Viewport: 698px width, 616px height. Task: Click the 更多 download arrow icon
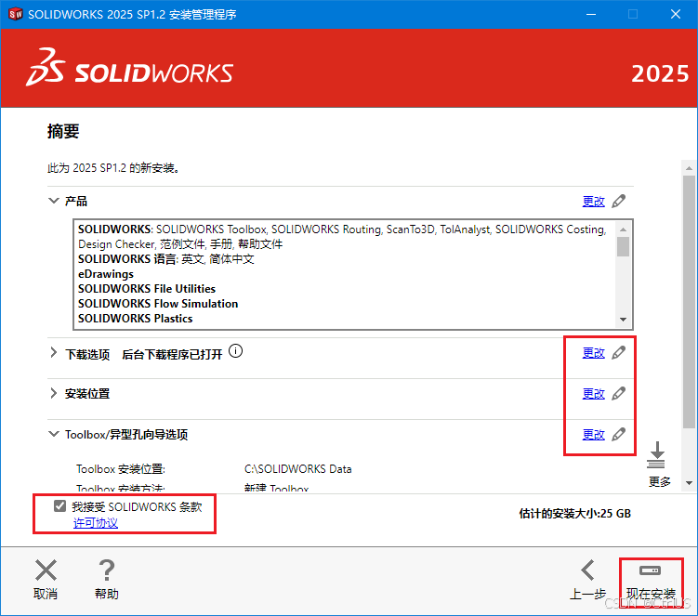click(x=656, y=455)
